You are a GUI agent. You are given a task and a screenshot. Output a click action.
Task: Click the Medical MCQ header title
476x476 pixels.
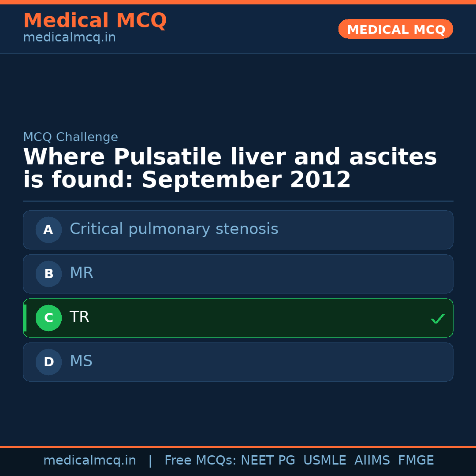pos(95,21)
